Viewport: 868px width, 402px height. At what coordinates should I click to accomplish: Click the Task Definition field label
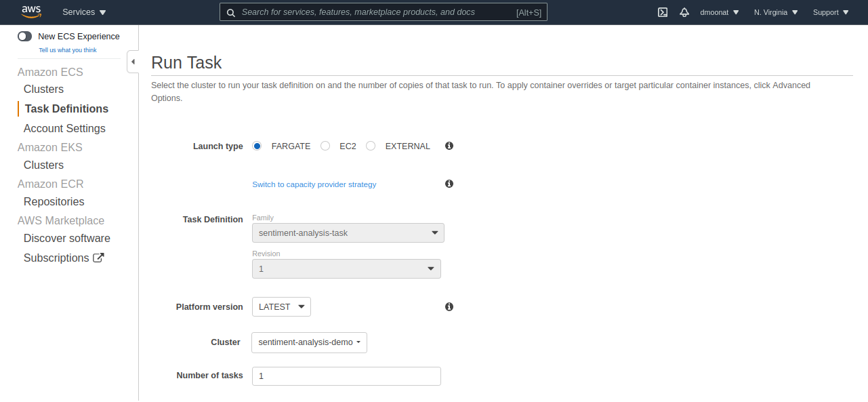click(213, 220)
